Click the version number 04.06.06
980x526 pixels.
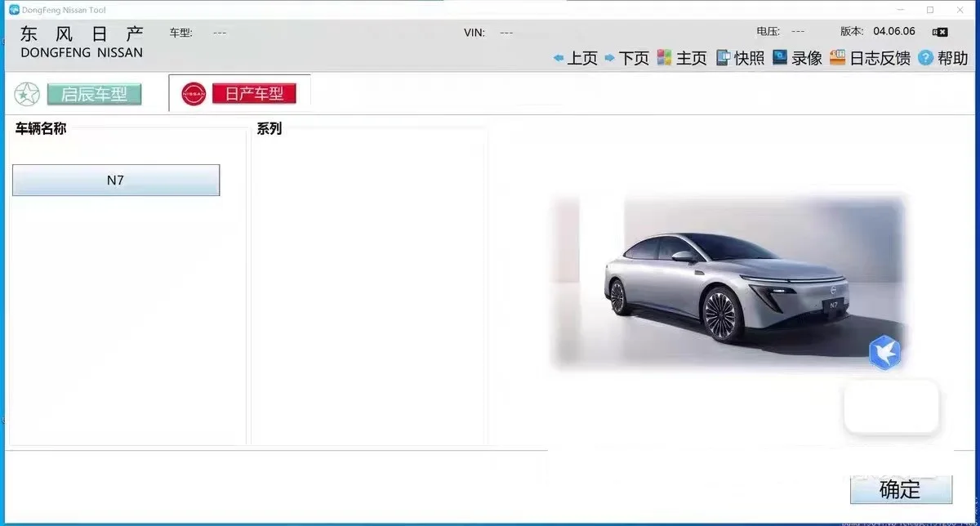tap(894, 31)
